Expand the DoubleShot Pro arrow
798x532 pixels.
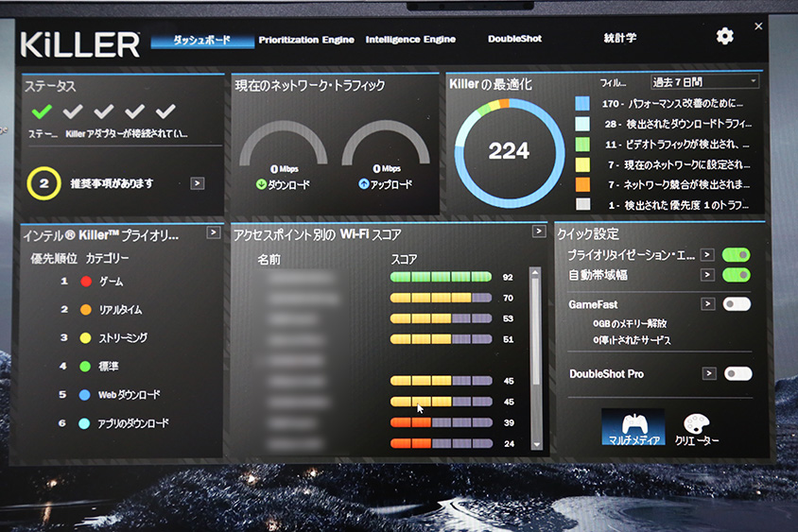(709, 373)
